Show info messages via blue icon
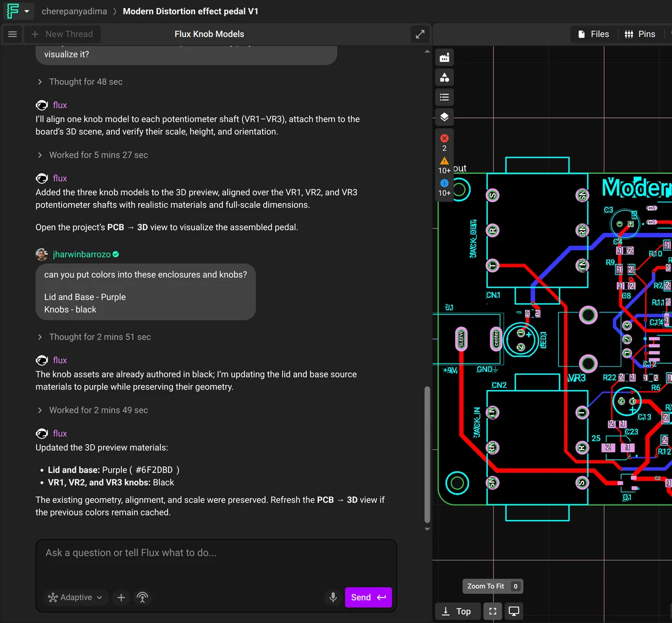 tap(444, 183)
